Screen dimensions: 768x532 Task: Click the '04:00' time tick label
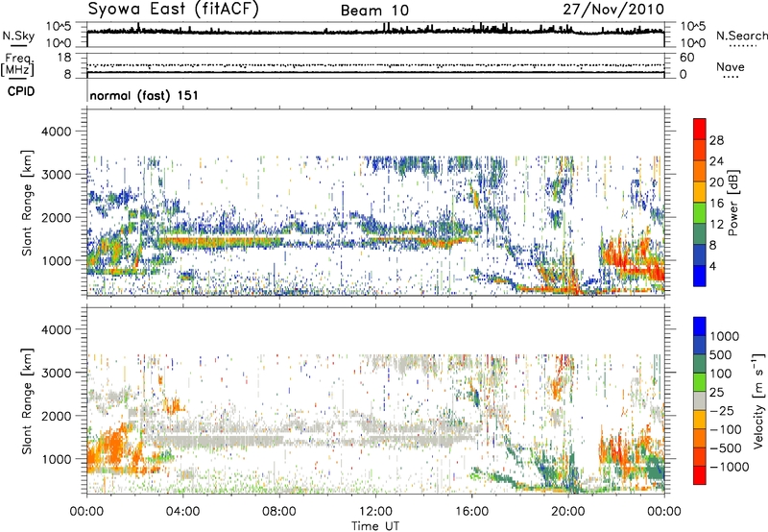click(183, 512)
